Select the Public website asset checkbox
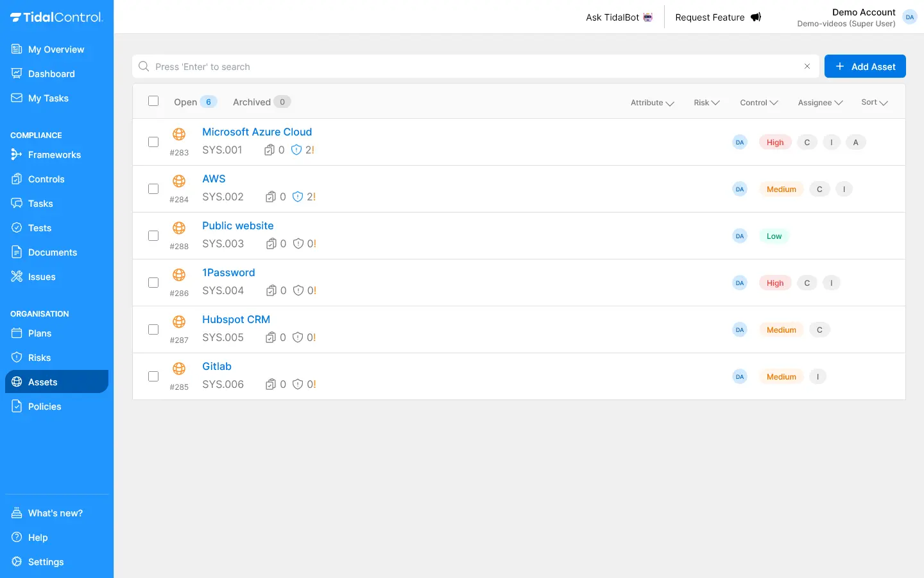 (x=153, y=236)
